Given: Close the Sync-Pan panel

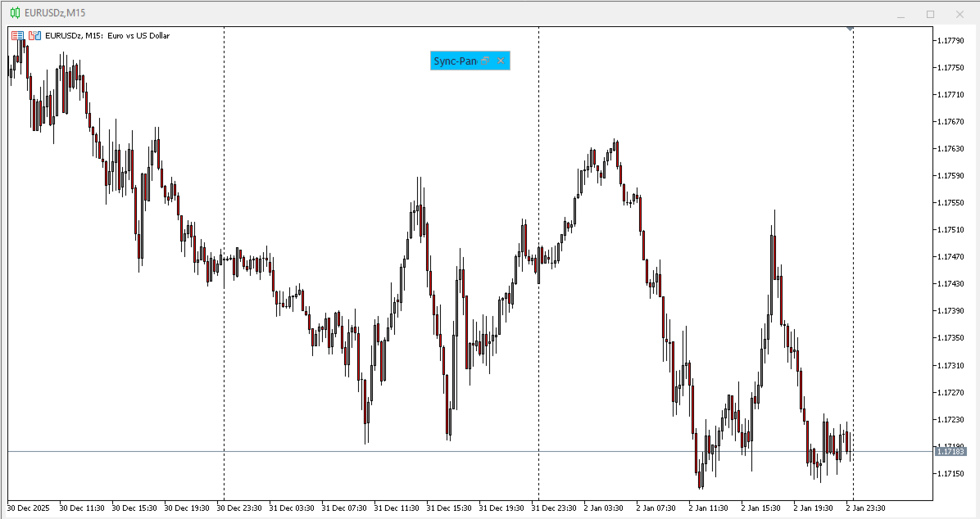Looking at the screenshot, I should pos(501,61).
